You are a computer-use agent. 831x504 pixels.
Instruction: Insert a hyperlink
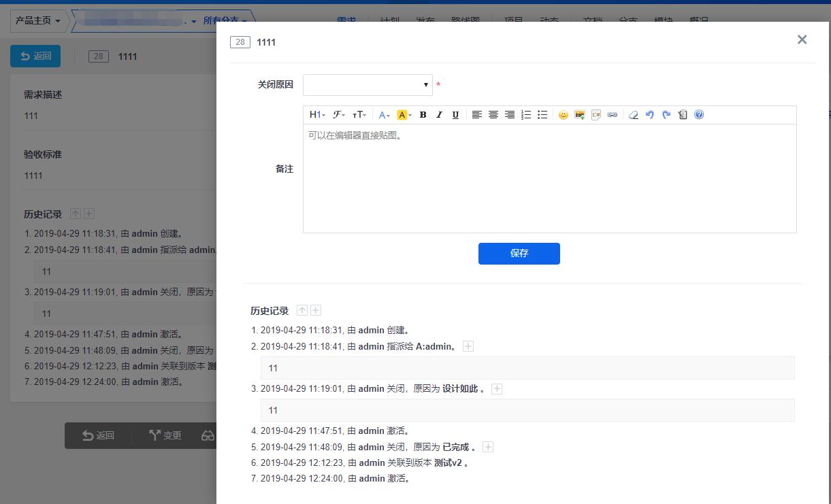tap(613, 115)
